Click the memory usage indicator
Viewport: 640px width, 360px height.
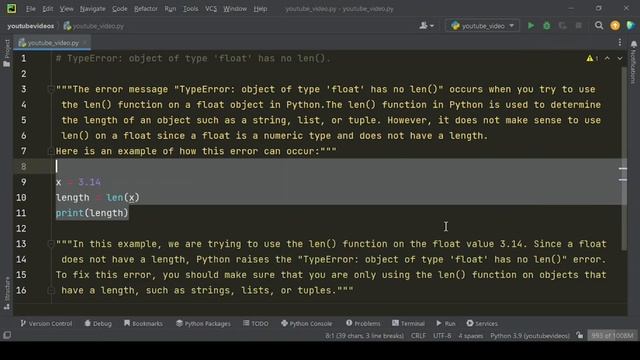point(612,336)
